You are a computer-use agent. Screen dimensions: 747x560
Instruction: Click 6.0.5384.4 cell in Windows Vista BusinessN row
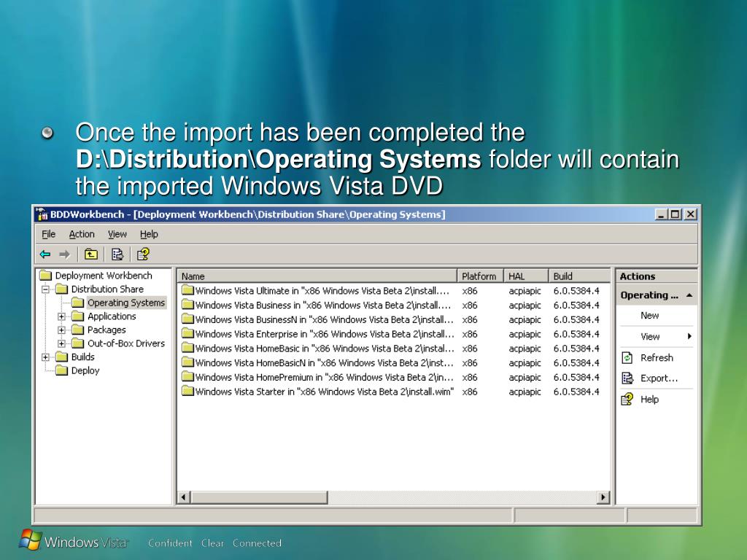click(576, 319)
